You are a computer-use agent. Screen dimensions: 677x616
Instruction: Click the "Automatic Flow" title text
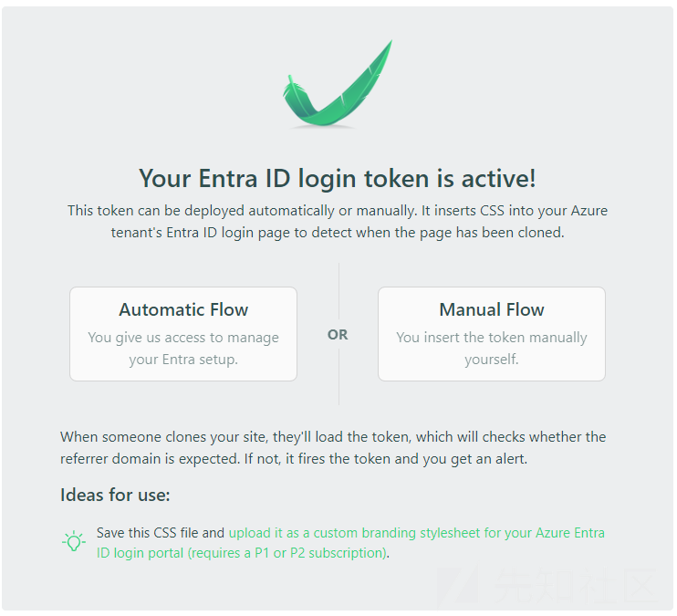click(x=183, y=309)
